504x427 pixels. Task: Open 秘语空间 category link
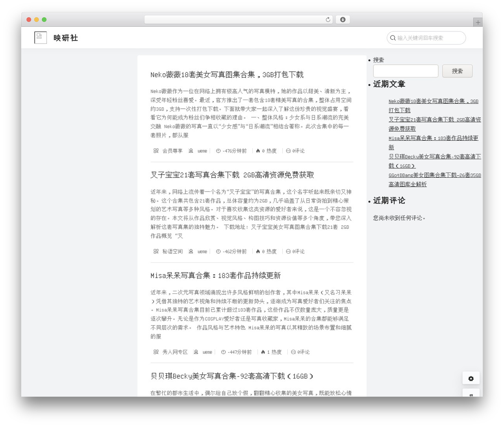172,251
